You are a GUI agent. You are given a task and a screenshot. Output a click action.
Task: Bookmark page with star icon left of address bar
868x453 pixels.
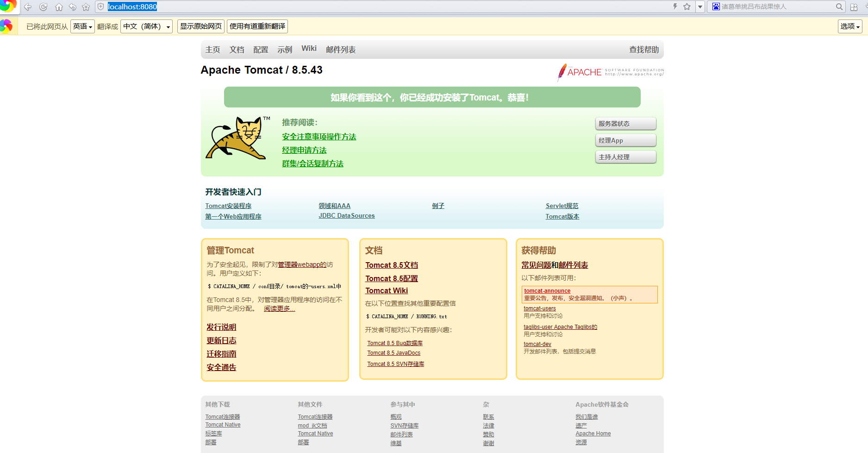tap(86, 7)
